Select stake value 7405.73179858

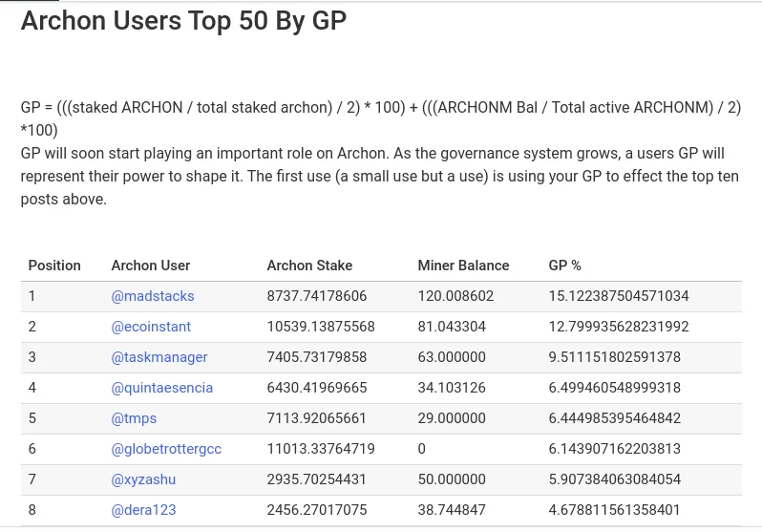click(x=317, y=357)
